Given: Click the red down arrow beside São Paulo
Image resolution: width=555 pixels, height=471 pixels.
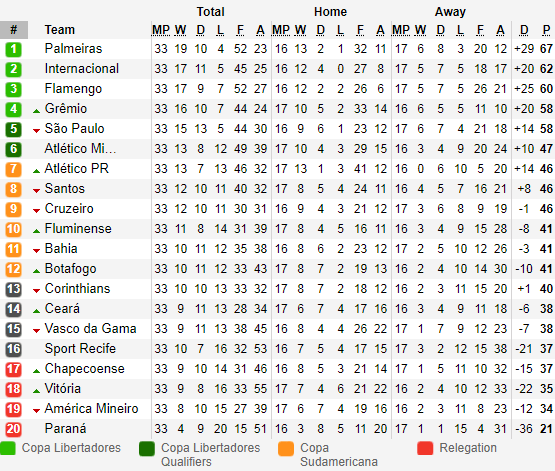Looking at the screenshot, I should coord(36,131).
